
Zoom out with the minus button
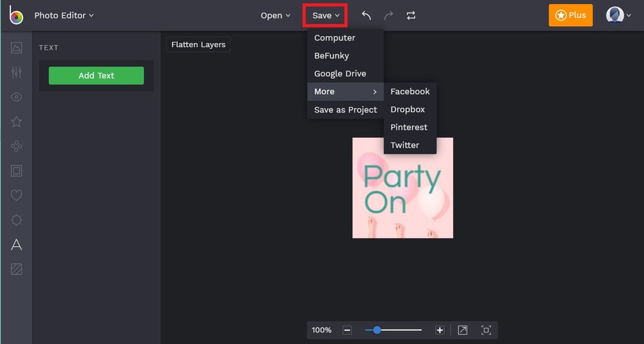(x=347, y=330)
